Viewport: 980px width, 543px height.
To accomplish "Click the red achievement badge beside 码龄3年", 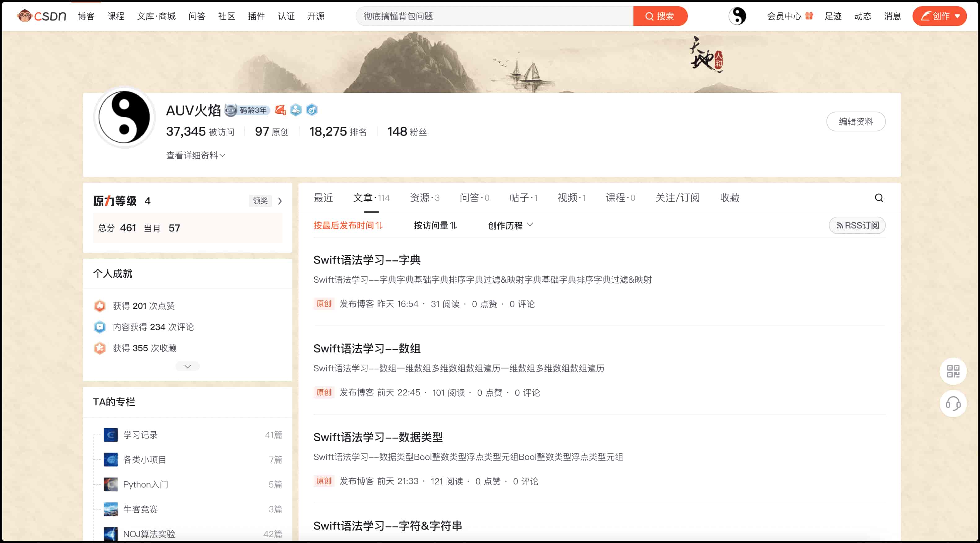I will coord(280,110).
